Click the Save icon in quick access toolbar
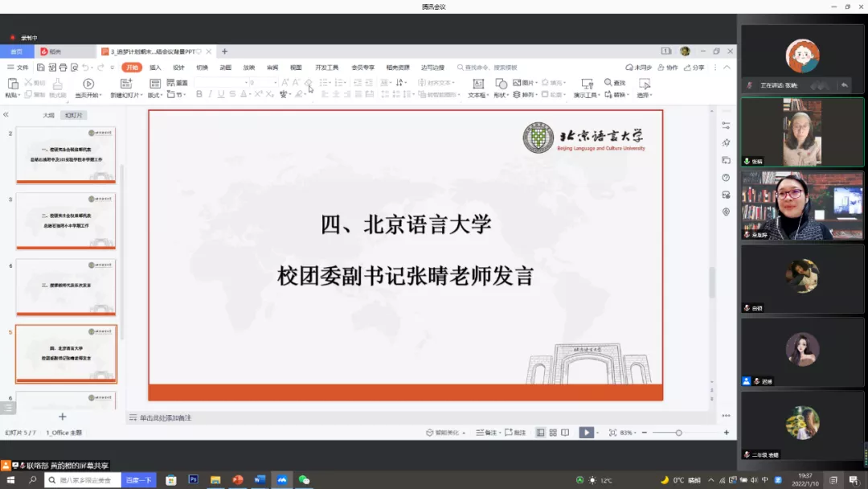Screen dimensions: 868x489 point(41,68)
